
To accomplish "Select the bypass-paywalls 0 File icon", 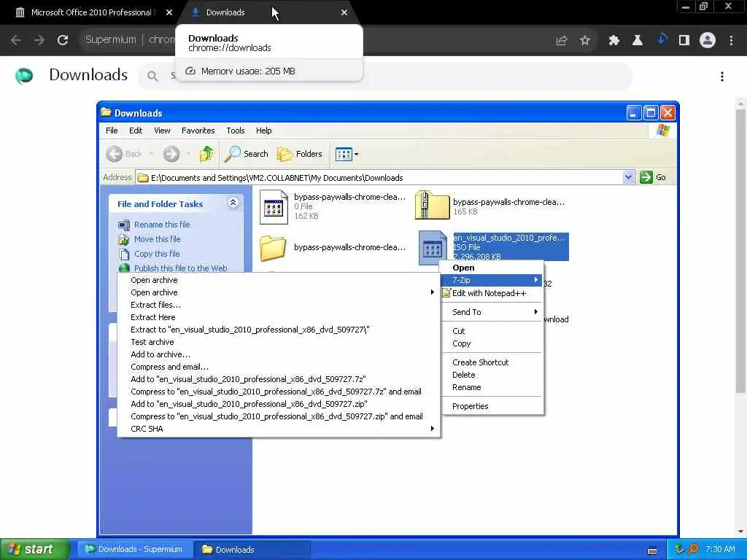I will [x=274, y=207].
